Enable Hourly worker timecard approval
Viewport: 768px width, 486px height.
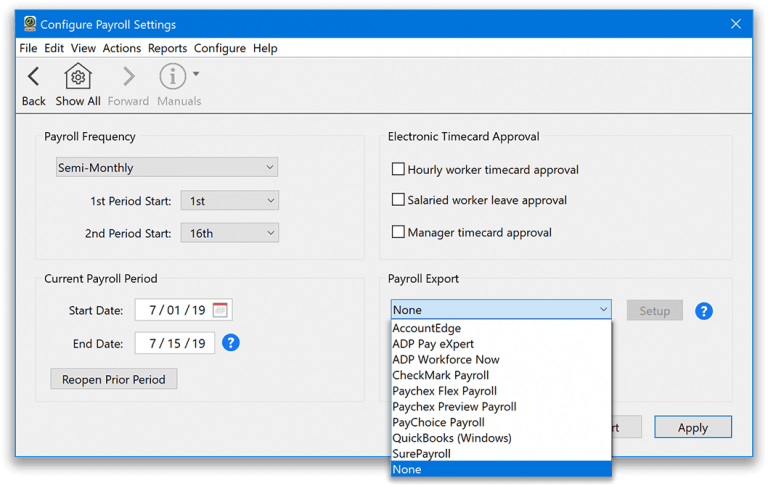pyautogui.click(x=398, y=170)
